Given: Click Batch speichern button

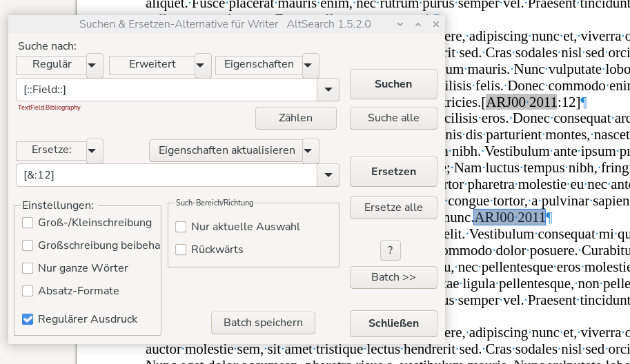Looking at the screenshot, I should [x=263, y=323].
